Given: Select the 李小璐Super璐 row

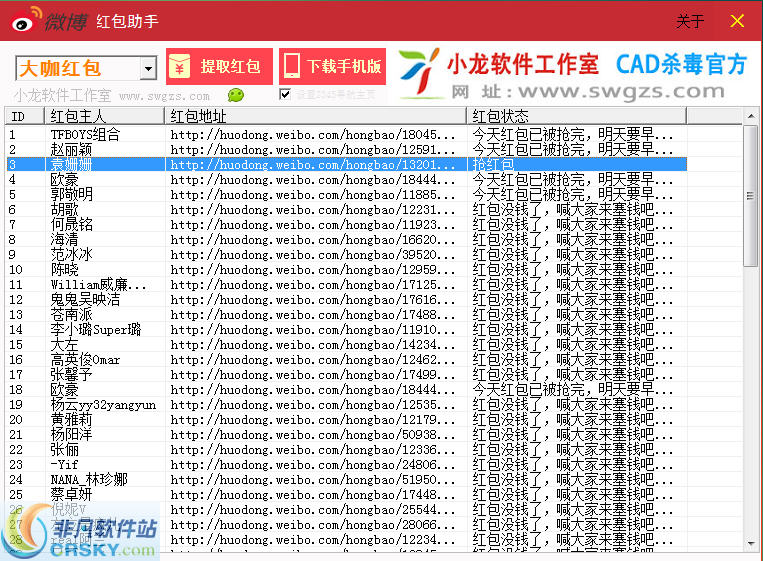Looking at the screenshot, I should click(x=346, y=330).
